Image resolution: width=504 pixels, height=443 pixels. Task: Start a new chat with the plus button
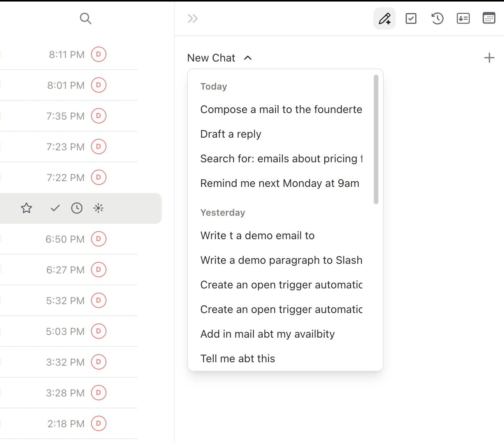click(489, 57)
